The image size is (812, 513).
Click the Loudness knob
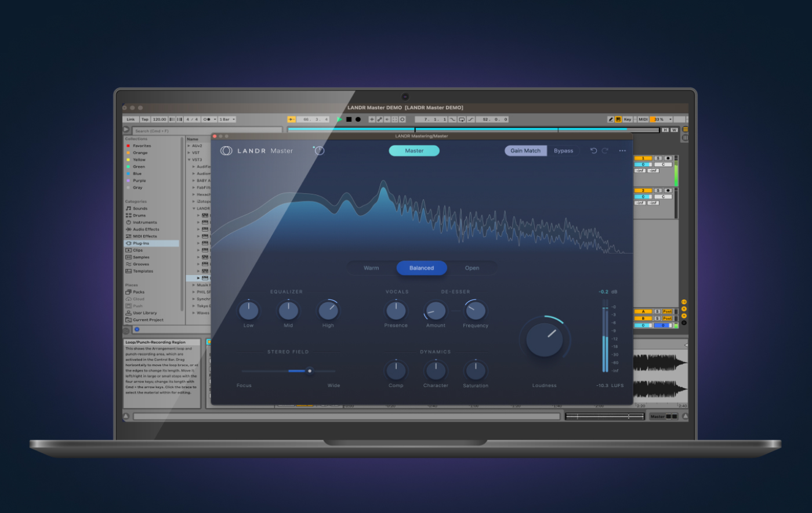coord(544,339)
